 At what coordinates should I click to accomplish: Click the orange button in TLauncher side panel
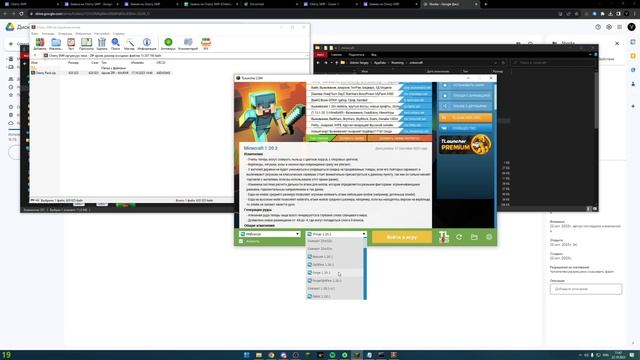466,118
